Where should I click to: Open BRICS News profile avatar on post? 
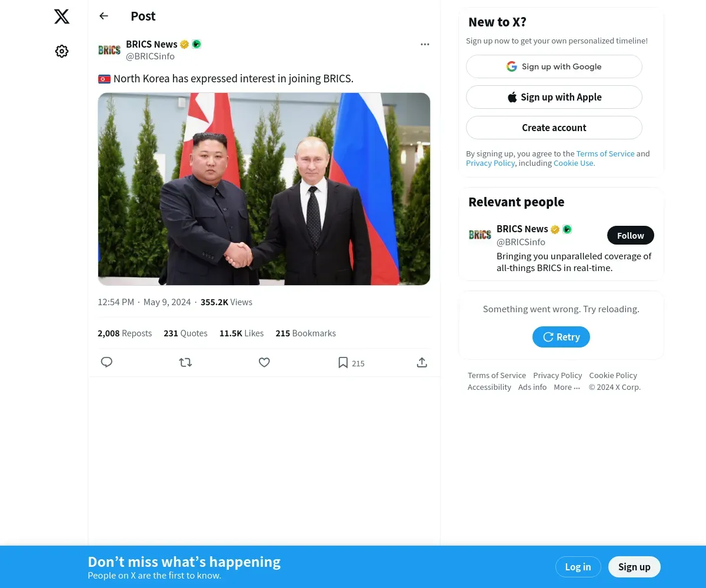pyautogui.click(x=109, y=50)
